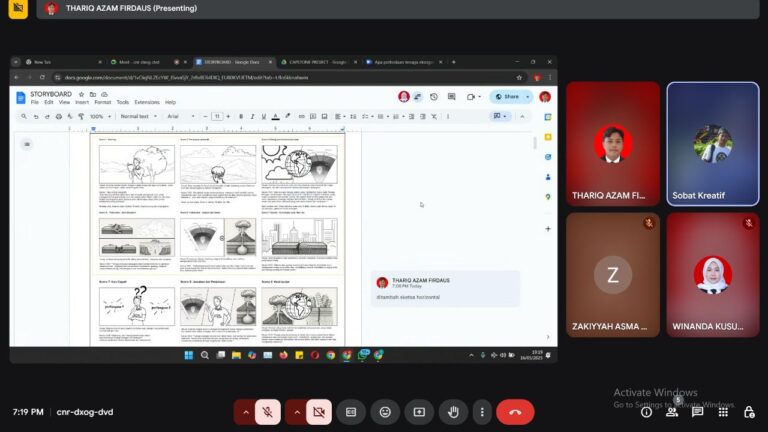Click the redo icon in Docs toolbar
768x432 pixels.
coord(47,117)
